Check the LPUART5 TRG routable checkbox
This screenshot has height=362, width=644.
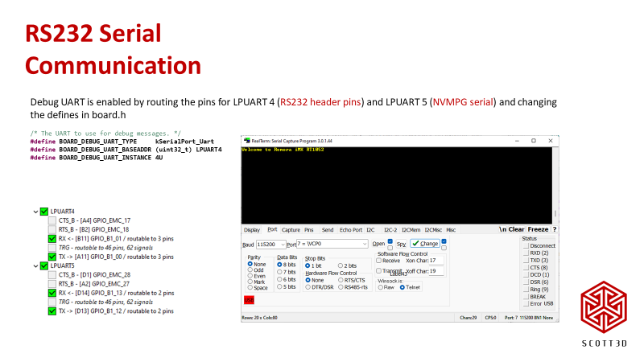point(52,302)
